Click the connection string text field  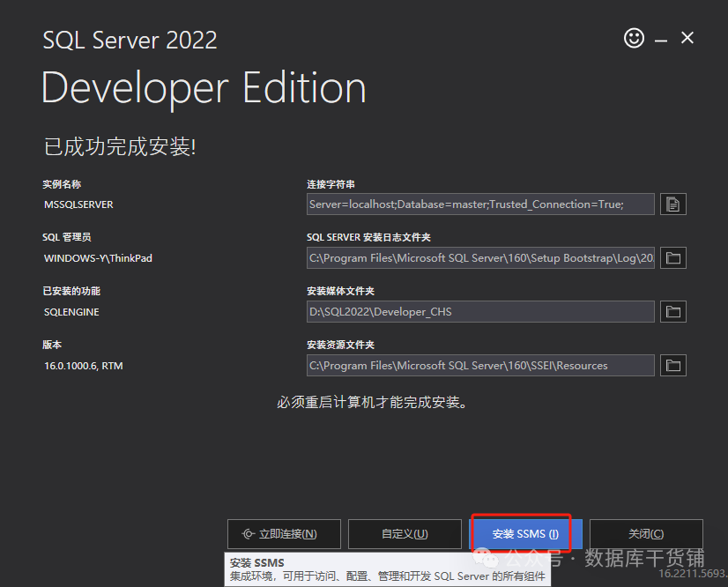(x=480, y=204)
